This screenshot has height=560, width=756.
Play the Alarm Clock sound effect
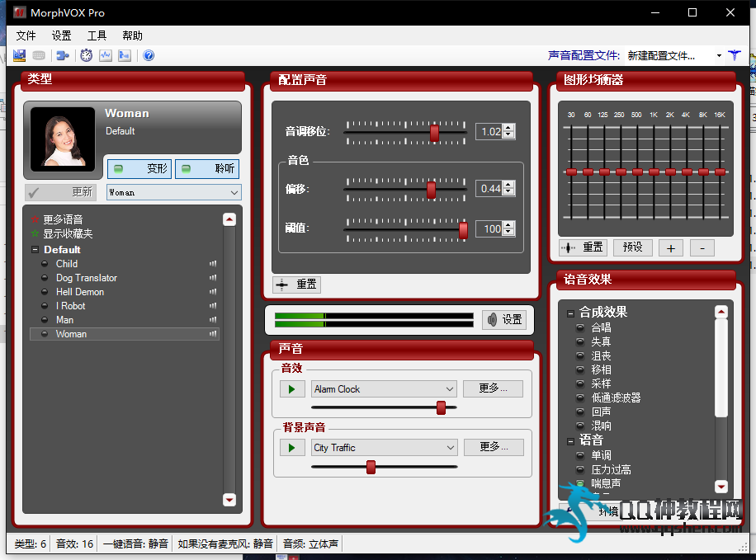[x=292, y=389]
